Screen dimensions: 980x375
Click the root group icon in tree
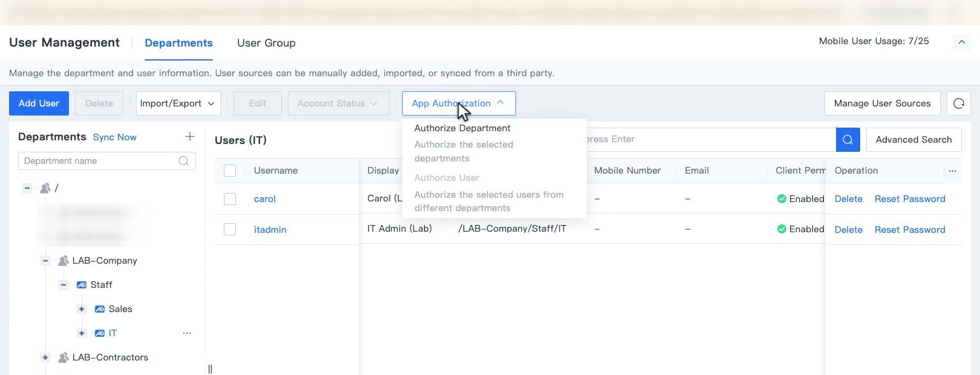[45, 188]
